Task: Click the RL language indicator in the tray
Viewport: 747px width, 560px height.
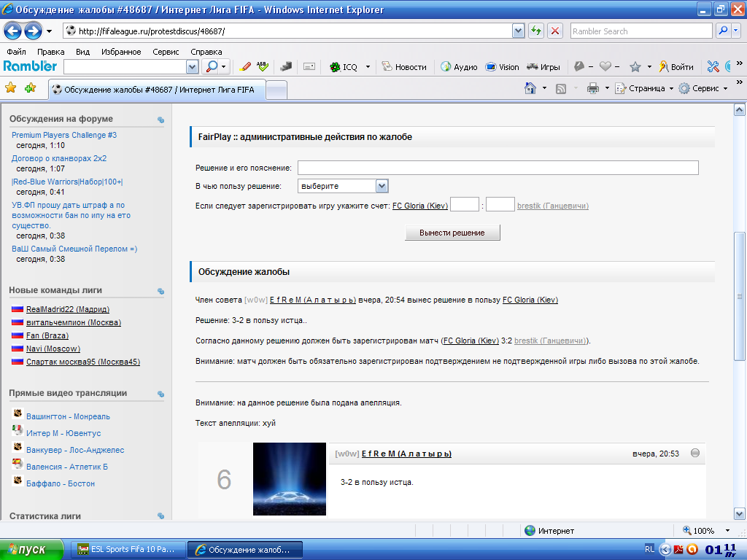Action: (x=649, y=549)
